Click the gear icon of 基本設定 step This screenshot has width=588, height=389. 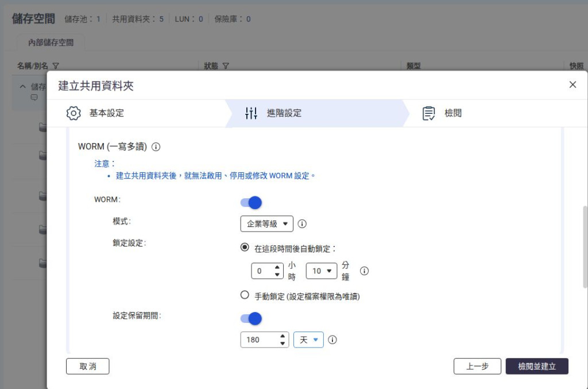click(73, 113)
